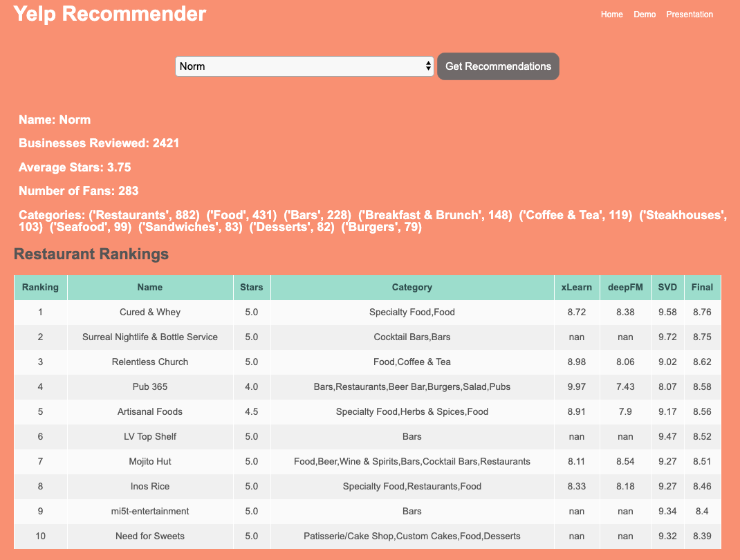This screenshot has width=740, height=560.
Task: Click the Name column header
Action: [x=150, y=287]
